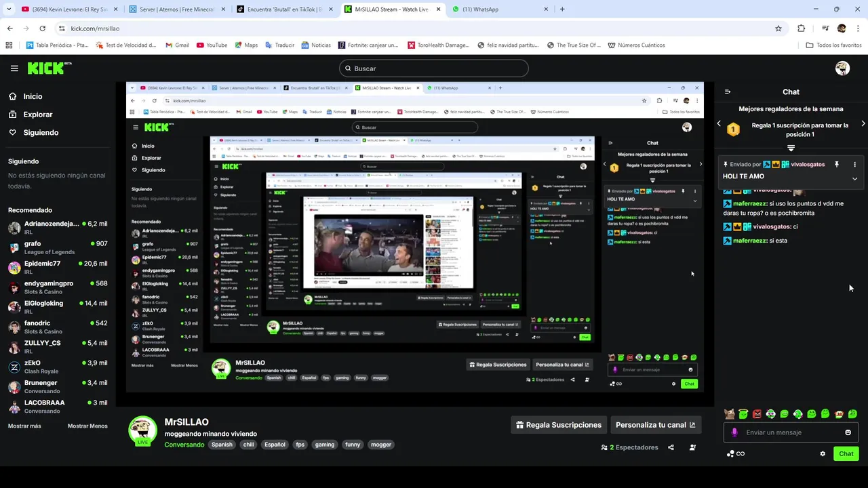Click Personaliza tu canal button
This screenshot has height=488, width=868.
tap(656, 425)
